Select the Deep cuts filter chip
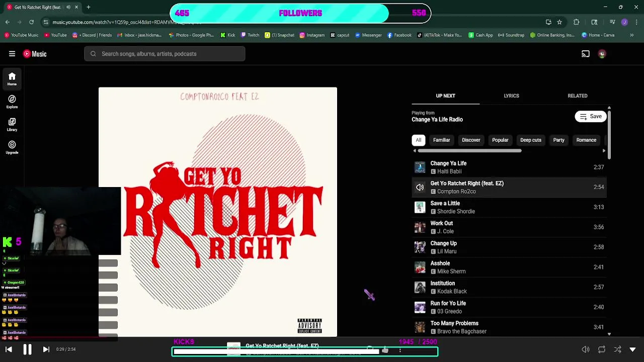 point(531,140)
